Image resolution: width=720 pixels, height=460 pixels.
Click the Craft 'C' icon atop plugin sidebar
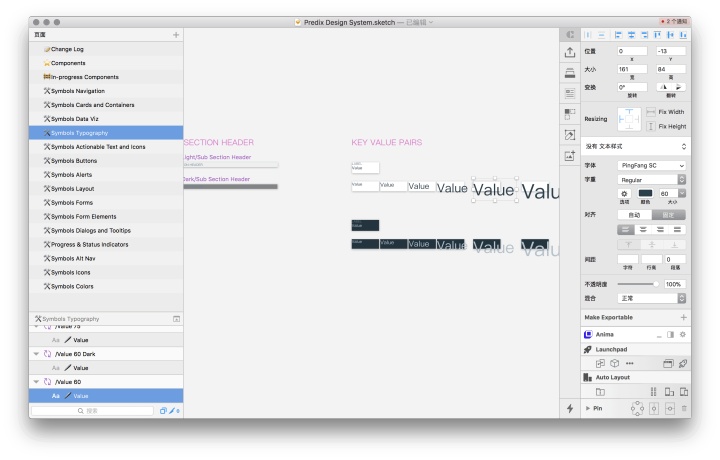tap(570, 34)
